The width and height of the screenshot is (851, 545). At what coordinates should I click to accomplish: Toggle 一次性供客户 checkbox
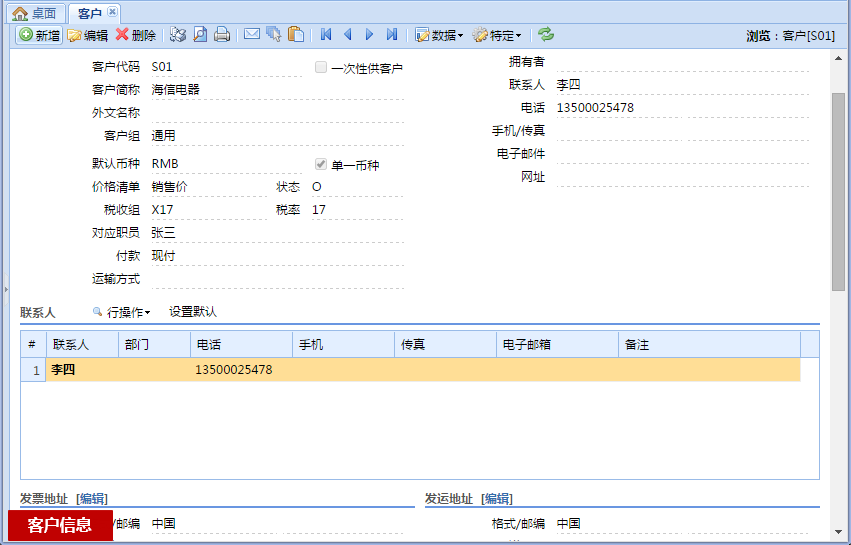click(x=321, y=67)
